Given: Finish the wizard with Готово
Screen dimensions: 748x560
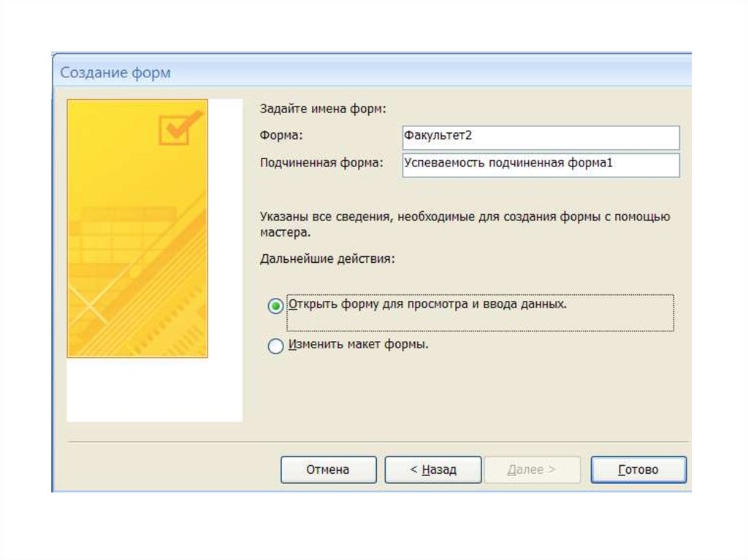Looking at the screenshot, I should coord(638,470).
